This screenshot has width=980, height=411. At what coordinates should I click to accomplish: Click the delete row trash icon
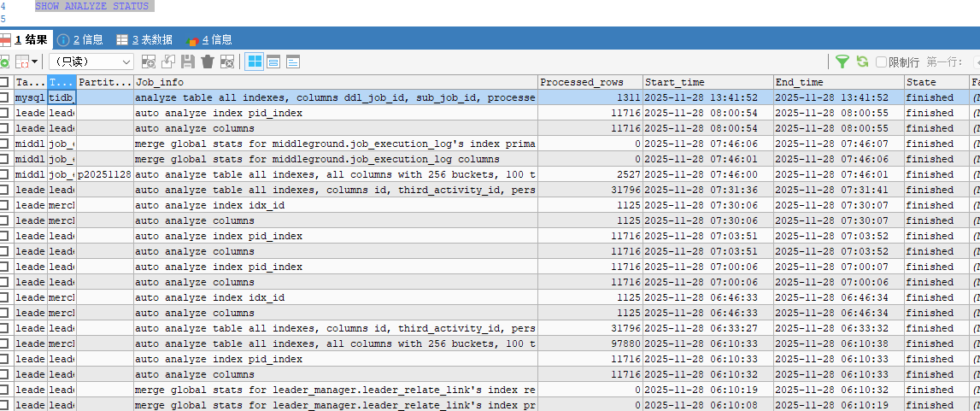(x=208, y=62)
